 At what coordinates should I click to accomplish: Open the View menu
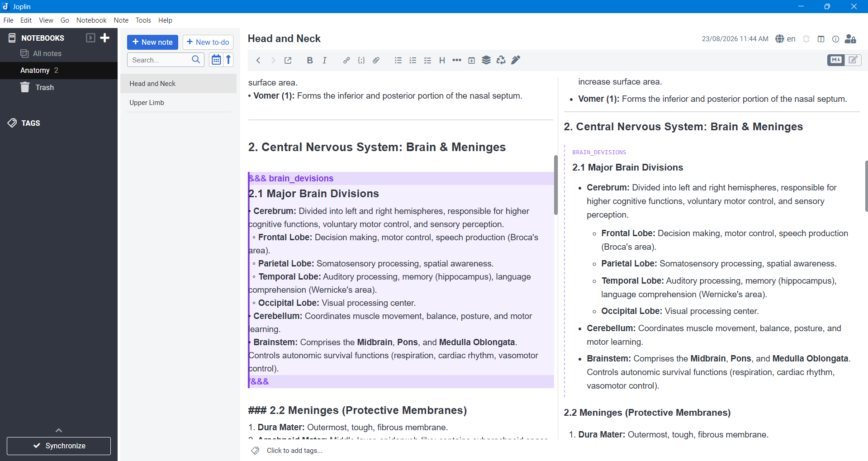(x=46, y=20)
